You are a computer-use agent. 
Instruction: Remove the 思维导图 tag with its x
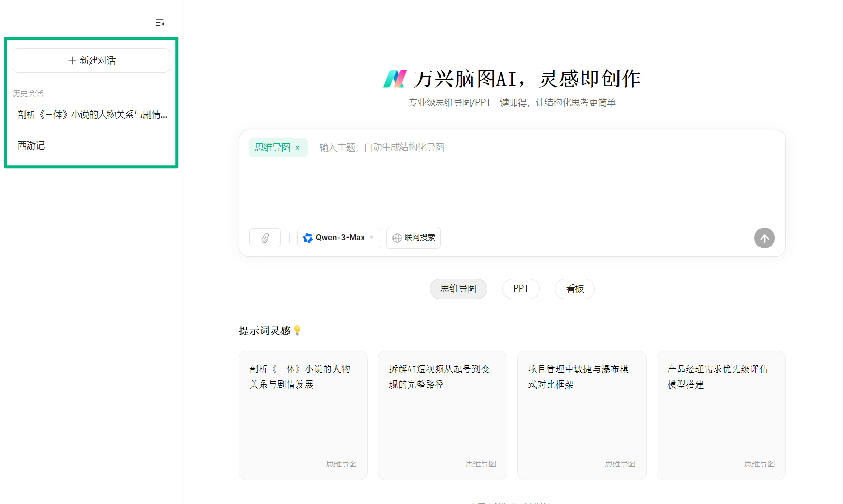coord(298,148)
